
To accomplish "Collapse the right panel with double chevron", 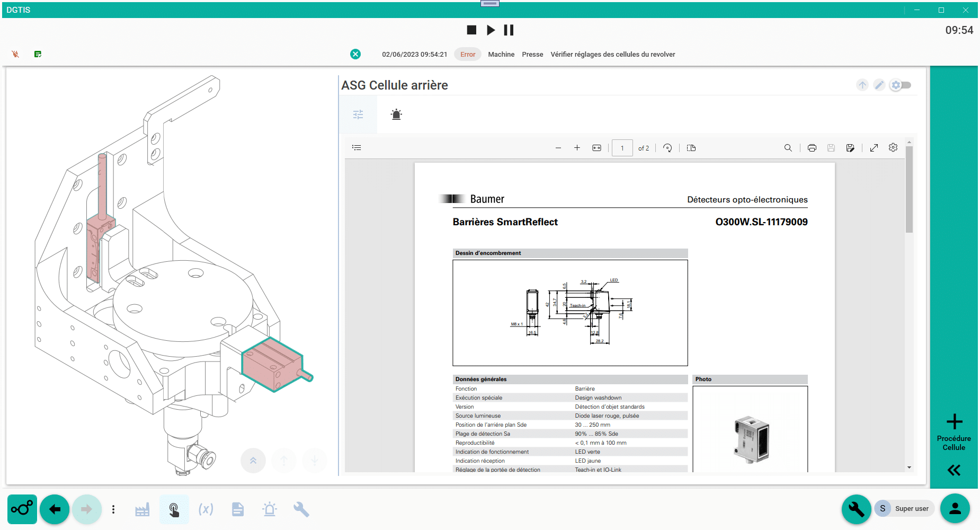I will pyautogui.click(x=954, y=470).
